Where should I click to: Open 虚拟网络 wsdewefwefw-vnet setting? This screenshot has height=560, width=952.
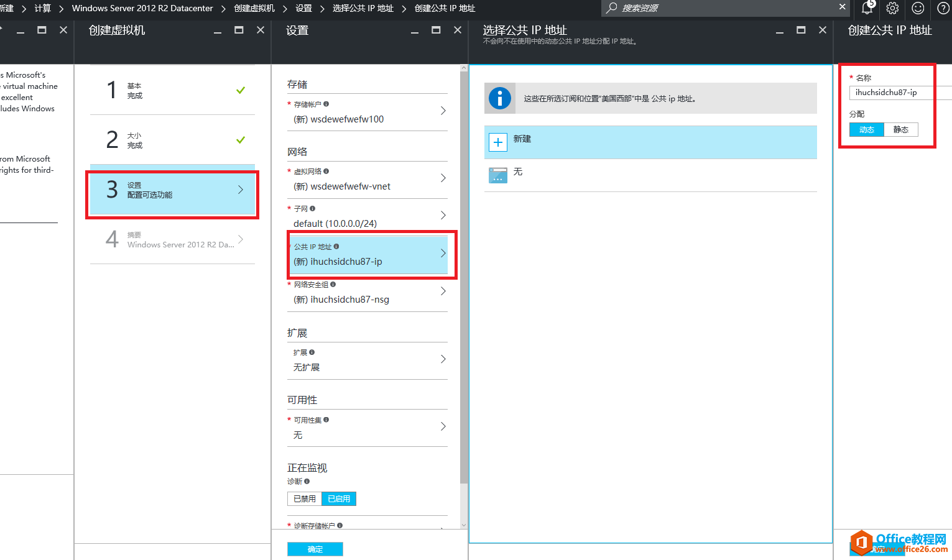(367, 180)
